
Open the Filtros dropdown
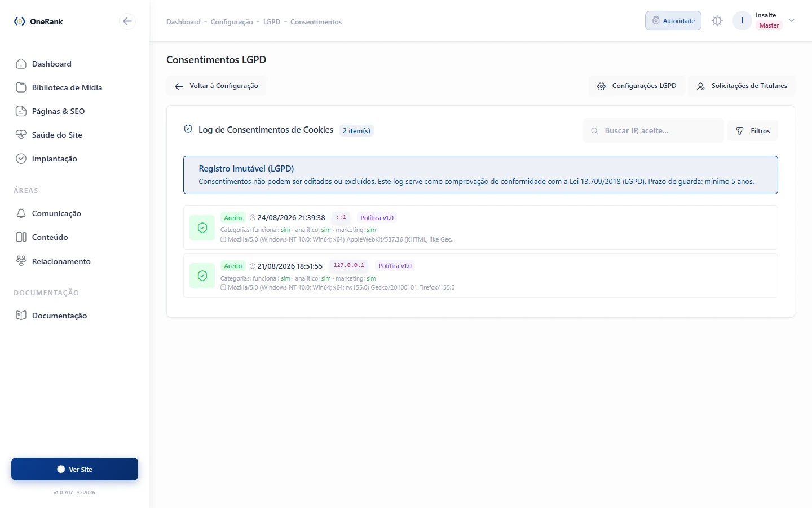pyautogui.click(x=753, y=130)
